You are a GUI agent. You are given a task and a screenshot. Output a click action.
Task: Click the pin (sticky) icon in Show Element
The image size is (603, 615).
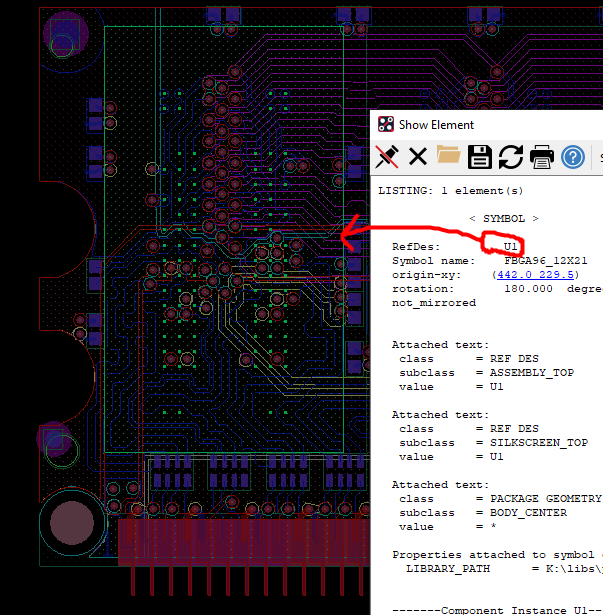(387, 157)
